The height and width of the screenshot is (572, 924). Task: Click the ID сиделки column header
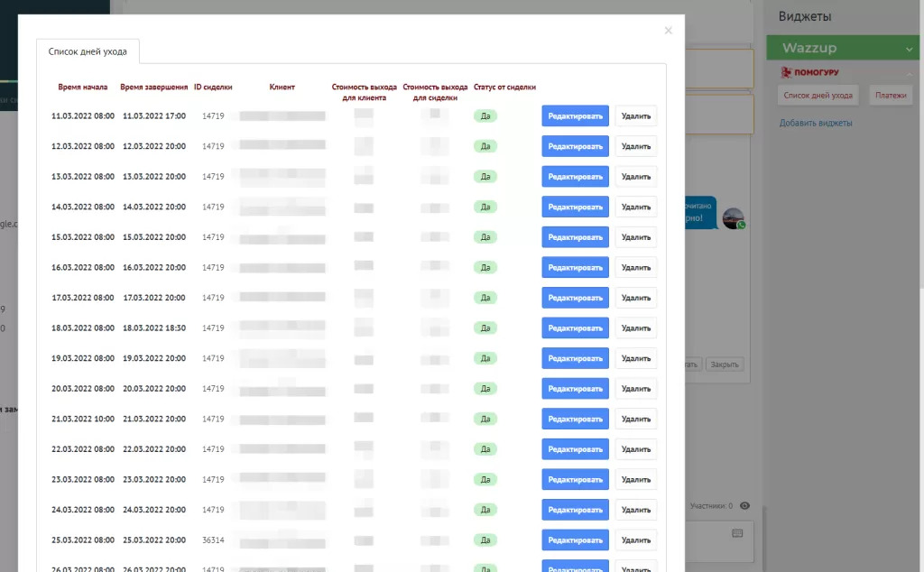tap(213, 88)
